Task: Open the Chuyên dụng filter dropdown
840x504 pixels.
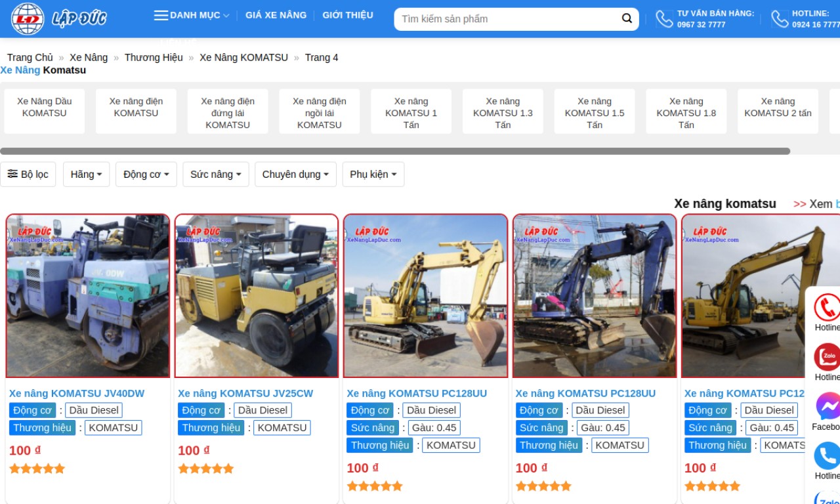Action: pos(295,175)
